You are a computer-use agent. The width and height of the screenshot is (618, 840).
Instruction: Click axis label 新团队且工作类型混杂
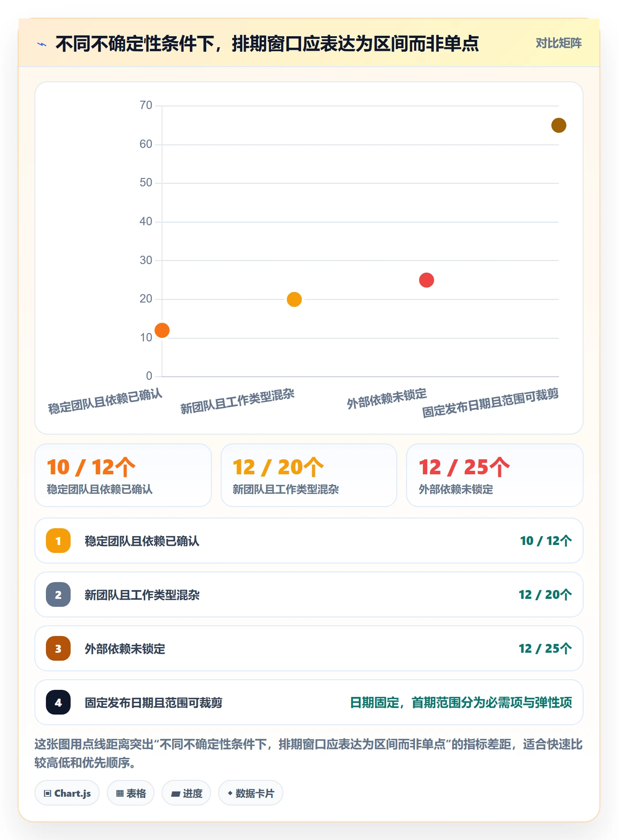pyautogui.click(x=237, y=401)
